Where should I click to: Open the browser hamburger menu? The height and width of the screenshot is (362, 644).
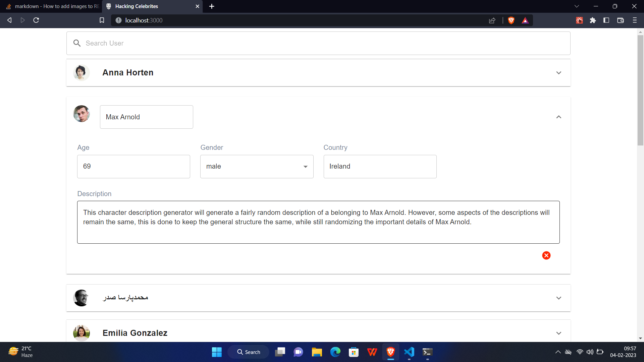(x=635, y=20)
